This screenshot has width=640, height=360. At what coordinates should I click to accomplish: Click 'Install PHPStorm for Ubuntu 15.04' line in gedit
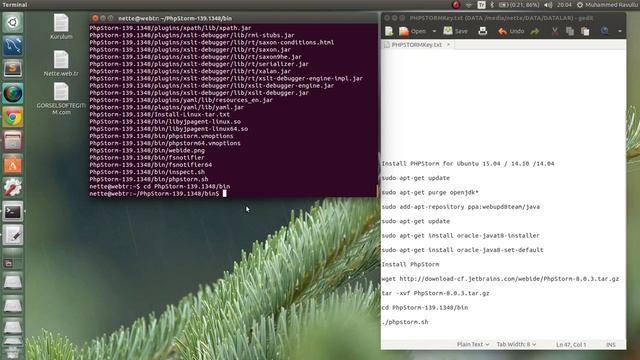[x=468, y=164]
